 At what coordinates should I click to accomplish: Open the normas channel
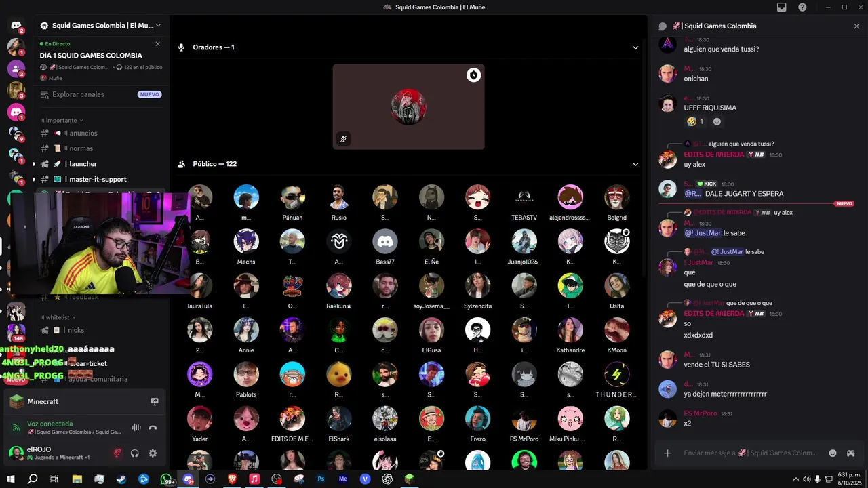(100, 148)
